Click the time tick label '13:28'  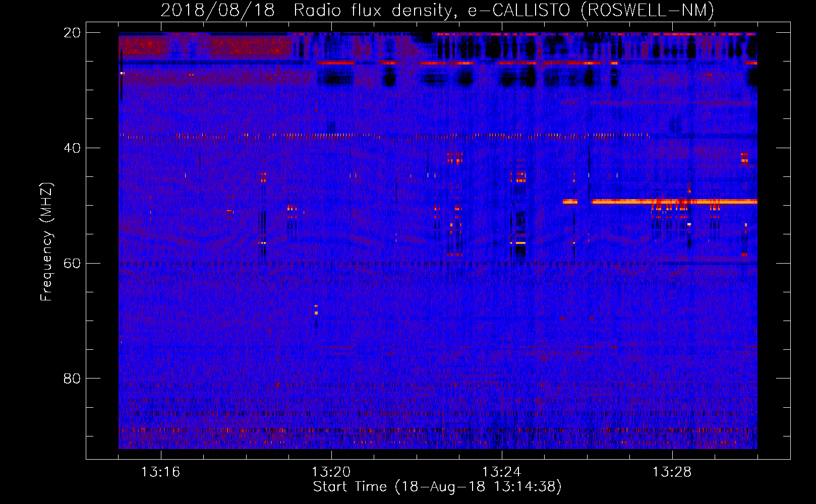tap(672, 472)
